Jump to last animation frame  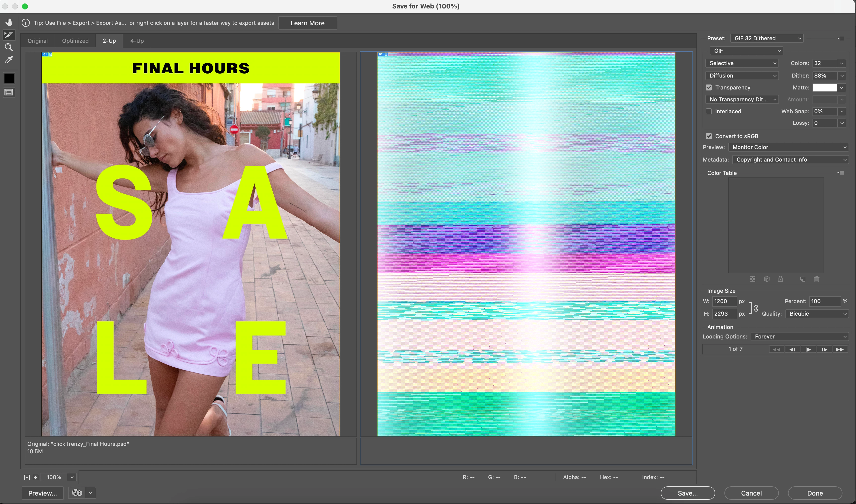coord(840,349)
